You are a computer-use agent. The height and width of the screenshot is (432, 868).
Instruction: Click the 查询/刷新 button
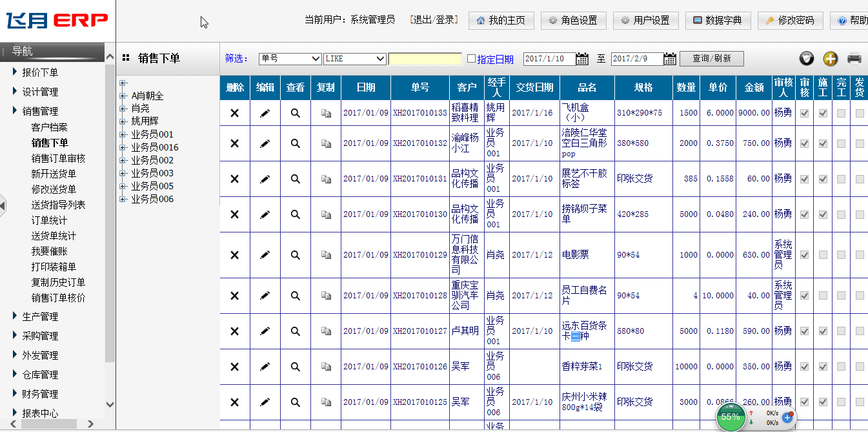click(x=711, y=59)
